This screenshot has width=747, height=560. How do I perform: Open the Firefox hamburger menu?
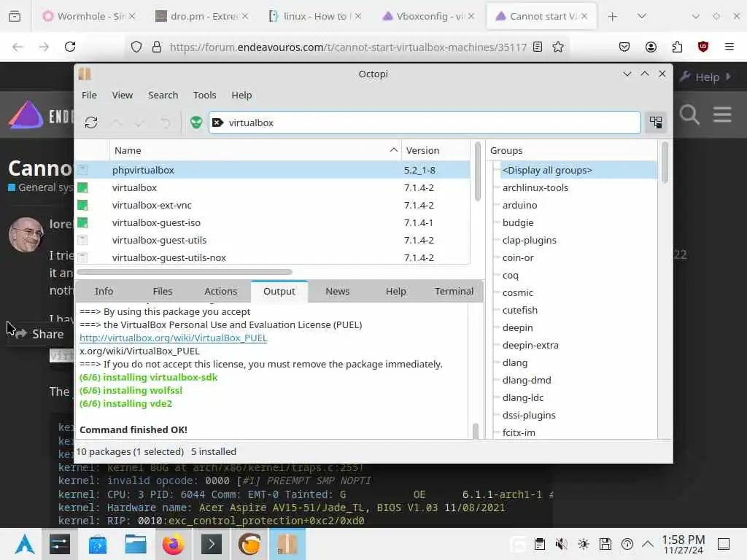pos(729,47)
